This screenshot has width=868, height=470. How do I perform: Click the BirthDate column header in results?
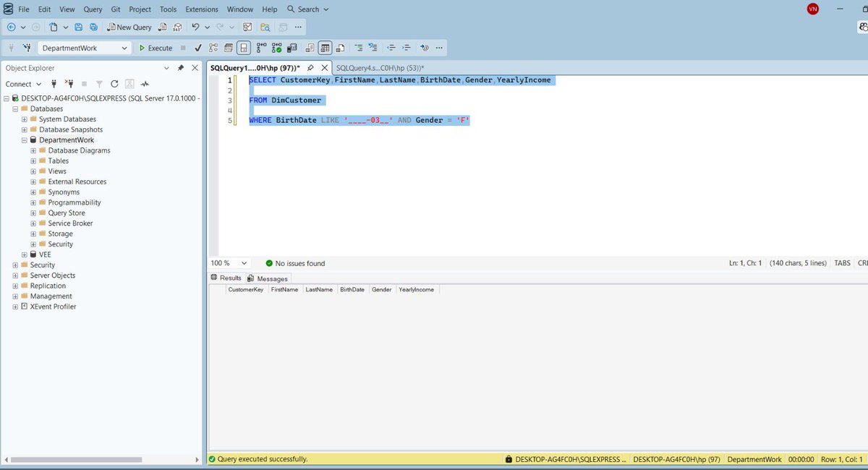[352, 289]
